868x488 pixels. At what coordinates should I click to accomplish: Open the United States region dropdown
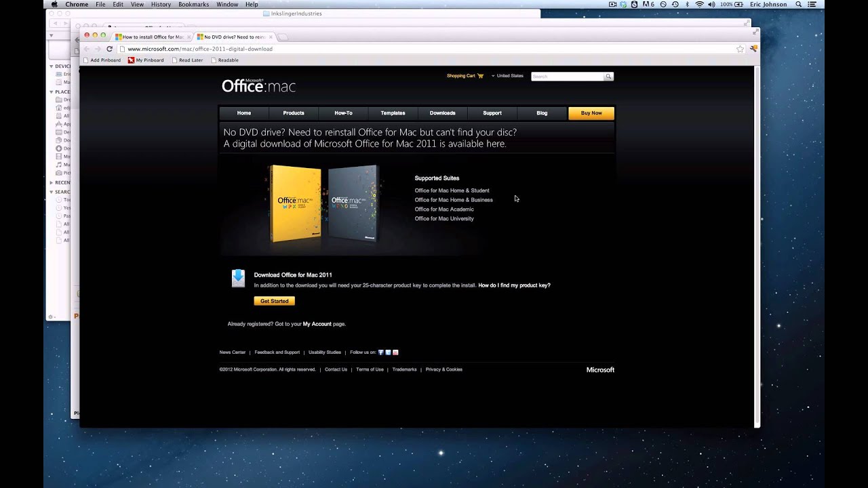(x=507, y=76)
